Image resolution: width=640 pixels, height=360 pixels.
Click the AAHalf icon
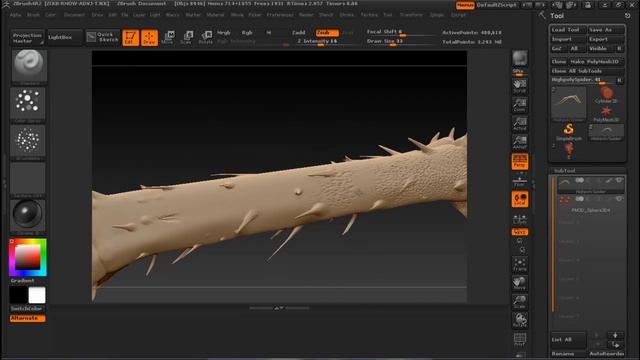click(x=520, y=142)
